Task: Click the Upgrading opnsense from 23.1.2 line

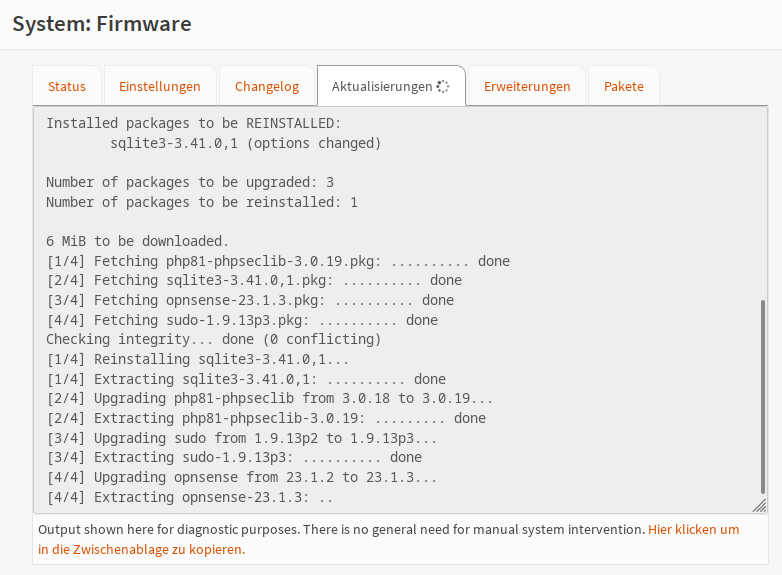Action: click(x=241, y=477)
